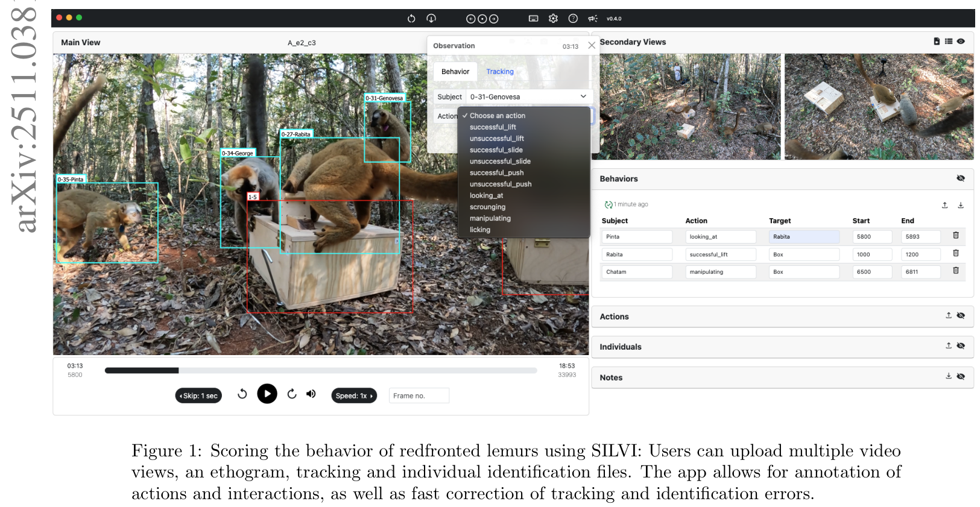Click the keyboard shortcuts icon in top bar
The width and height of the screenshot is (980, 507).
(533, 19)
